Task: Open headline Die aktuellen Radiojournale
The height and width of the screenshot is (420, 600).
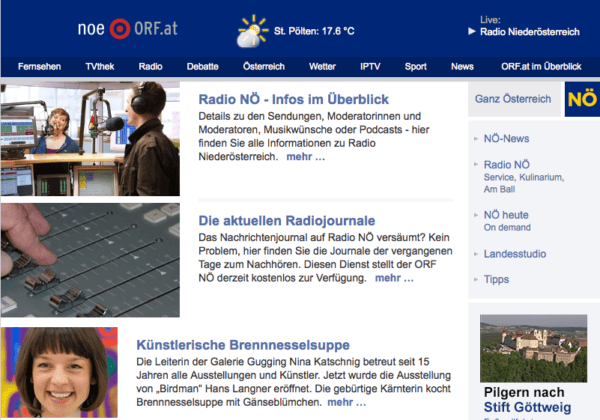Action: [287, 221]
